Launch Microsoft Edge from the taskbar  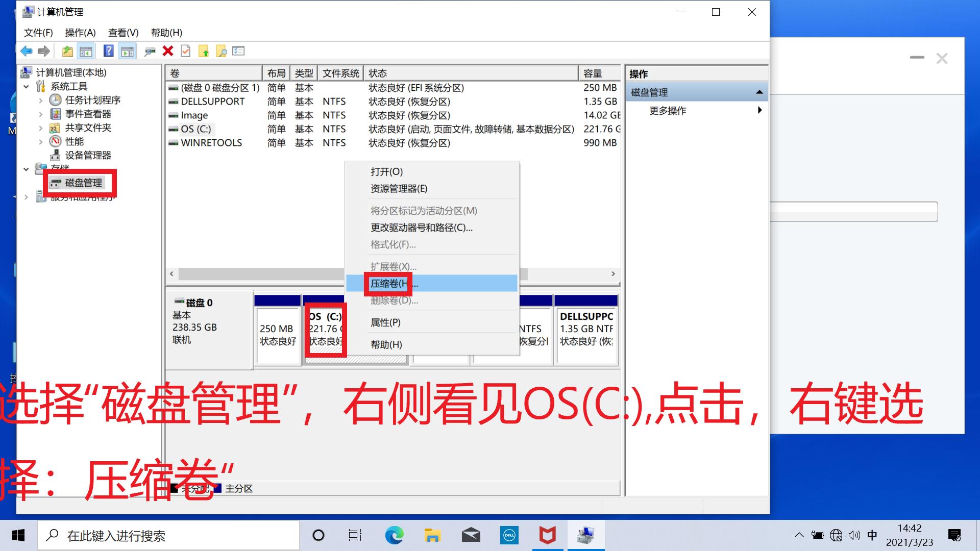[394, 535]
